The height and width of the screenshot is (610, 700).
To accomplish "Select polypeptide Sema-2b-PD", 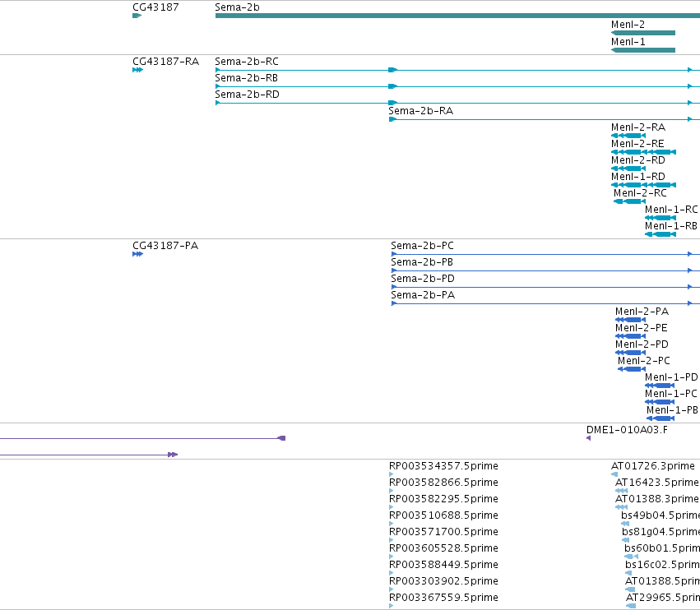I will pyautogui.click(x=422, y=279).
